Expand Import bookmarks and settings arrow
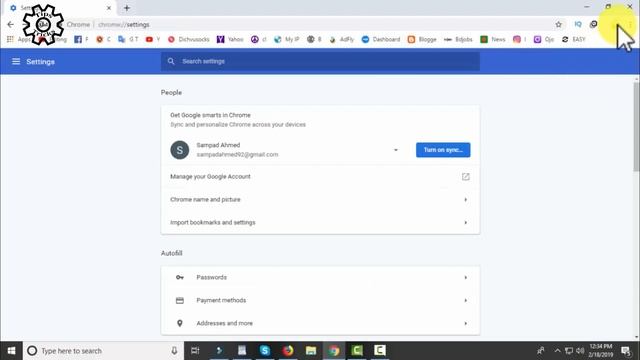This screenshot has width=640, height=360. 465,222
